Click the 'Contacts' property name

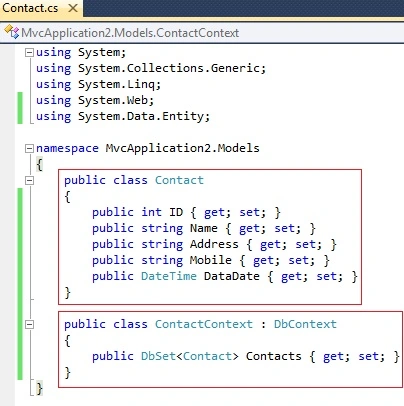point(273,356)
